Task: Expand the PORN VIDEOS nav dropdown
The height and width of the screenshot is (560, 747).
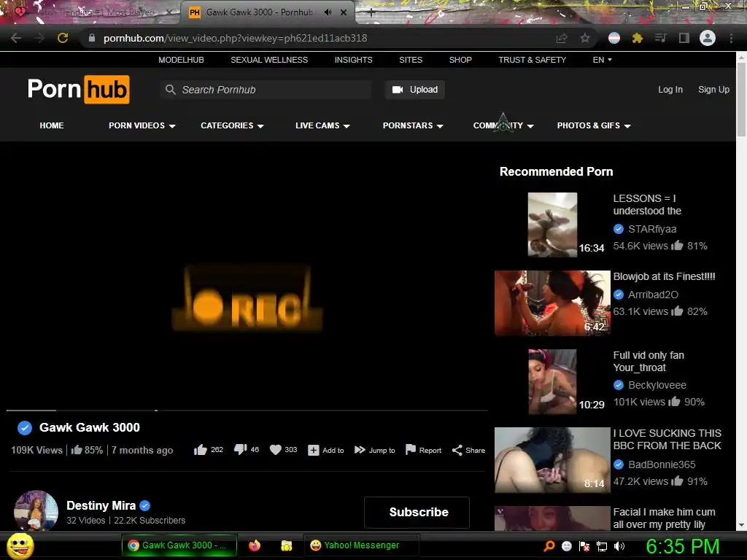Action: point(142,125)
